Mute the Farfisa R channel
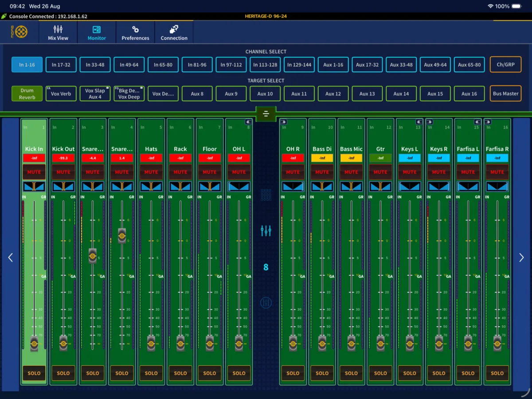 click(497, 172)
